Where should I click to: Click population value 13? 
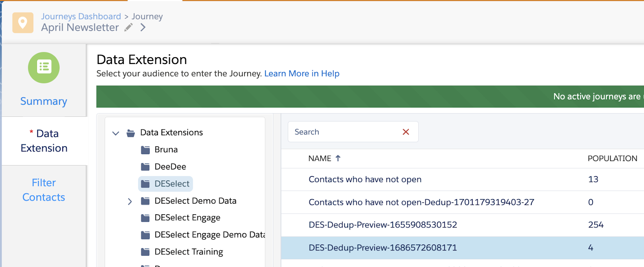593,180
